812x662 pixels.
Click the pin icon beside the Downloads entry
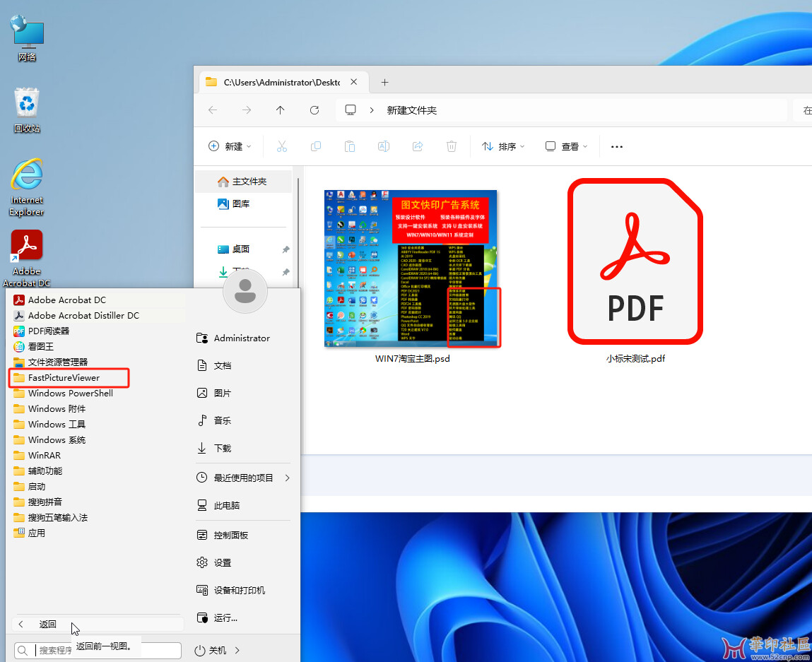[286, 272]
